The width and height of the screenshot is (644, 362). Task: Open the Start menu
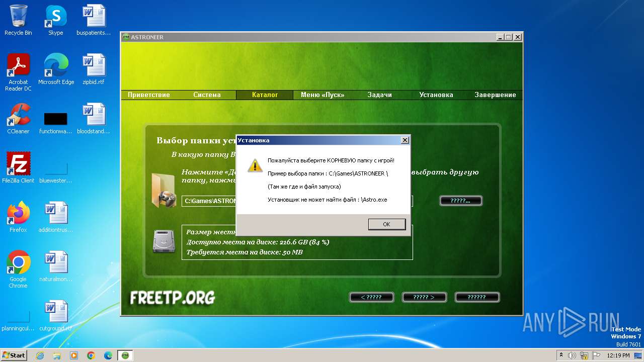click(x=14, y=355)
